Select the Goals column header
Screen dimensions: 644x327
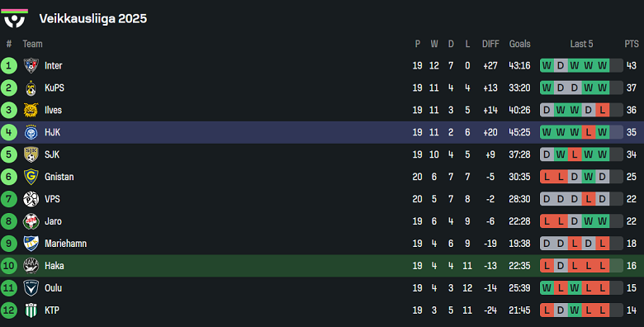tap(519, 44)
